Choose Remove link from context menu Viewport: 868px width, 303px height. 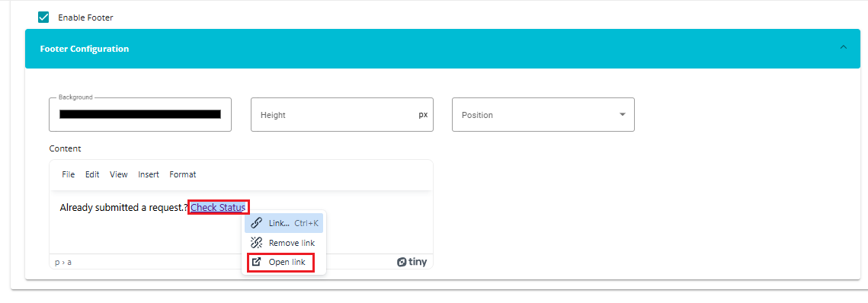pyautogui.click(x=284, y=243)
